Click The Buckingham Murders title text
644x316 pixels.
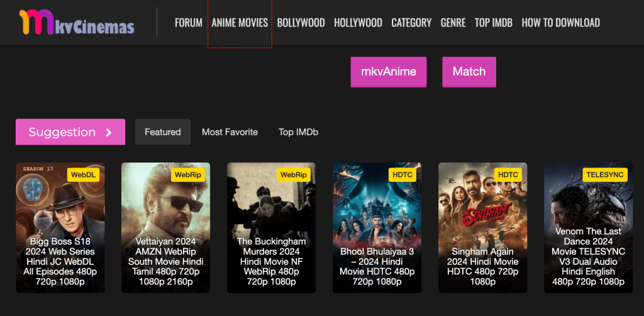click(271, 261)
